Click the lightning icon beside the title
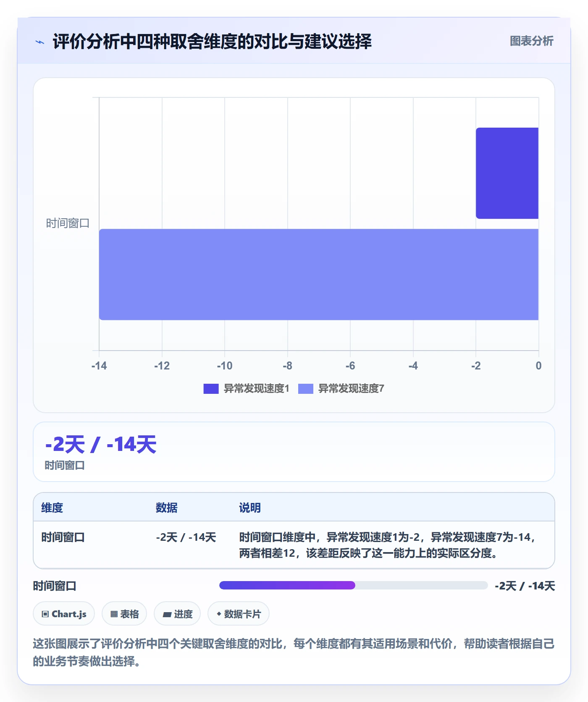The width and height of the screenshot is (588, 702). point(40,42)
